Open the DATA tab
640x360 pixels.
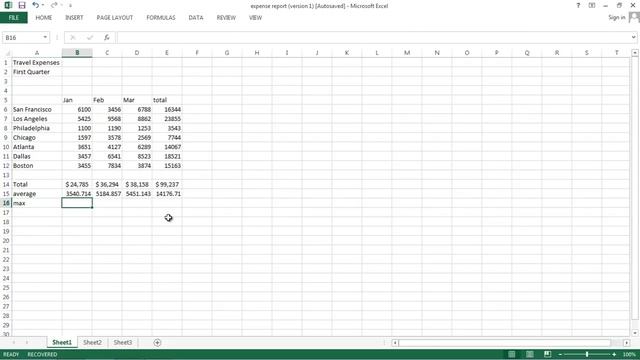196,18
